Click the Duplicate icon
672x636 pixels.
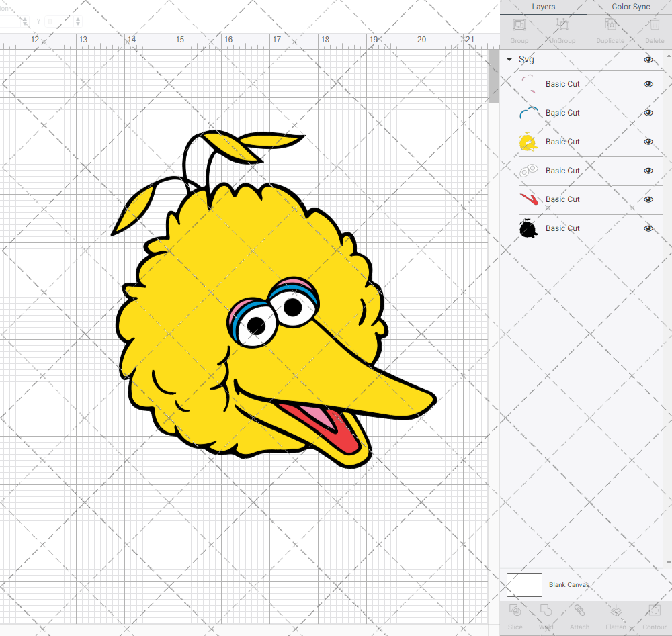610,25
